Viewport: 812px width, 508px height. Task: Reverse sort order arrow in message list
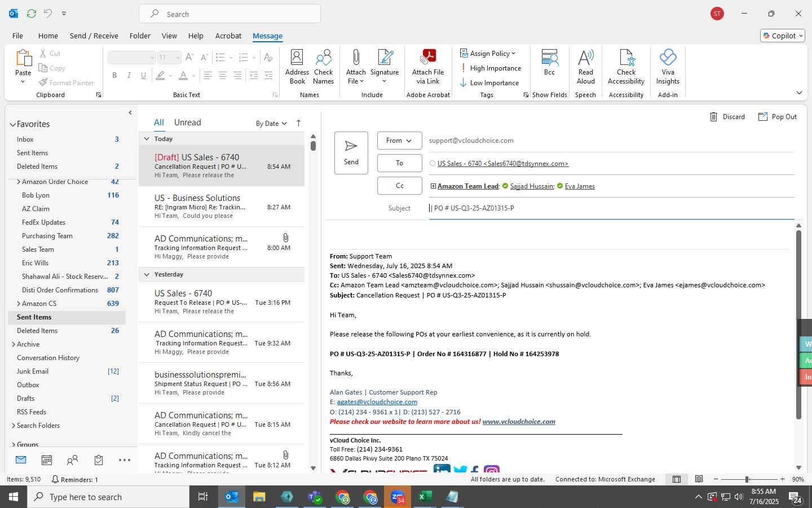coord(298,123)
